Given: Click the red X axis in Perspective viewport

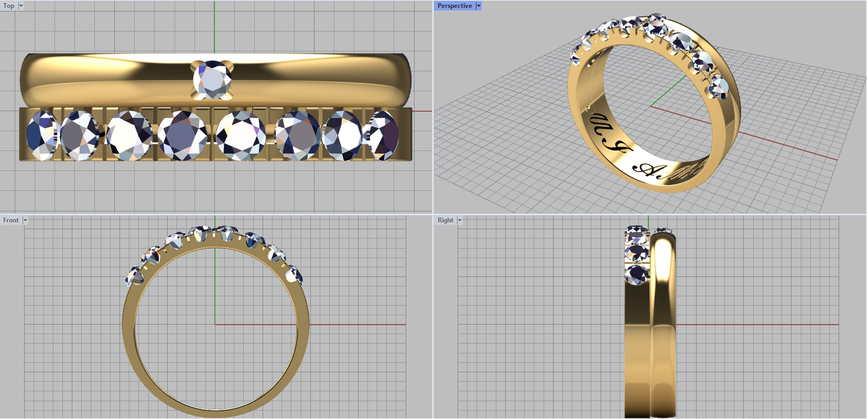Looking at the screenshot, I should tap(787, 145).
